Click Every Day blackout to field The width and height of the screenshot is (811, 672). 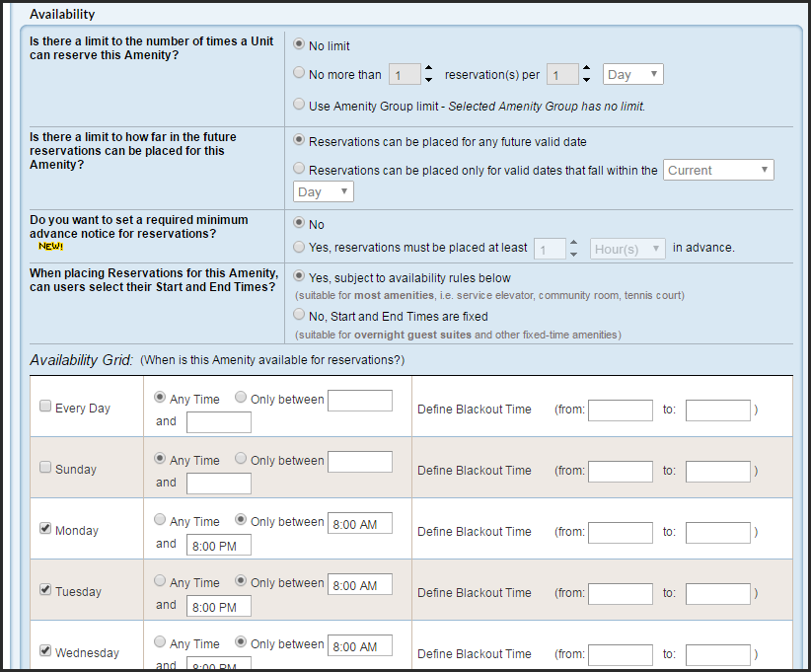[718, 411]
